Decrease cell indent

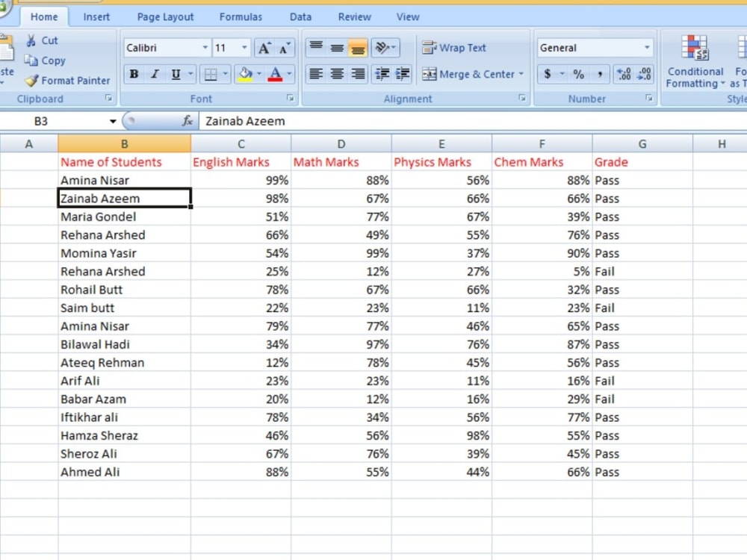tap(382, 74)
